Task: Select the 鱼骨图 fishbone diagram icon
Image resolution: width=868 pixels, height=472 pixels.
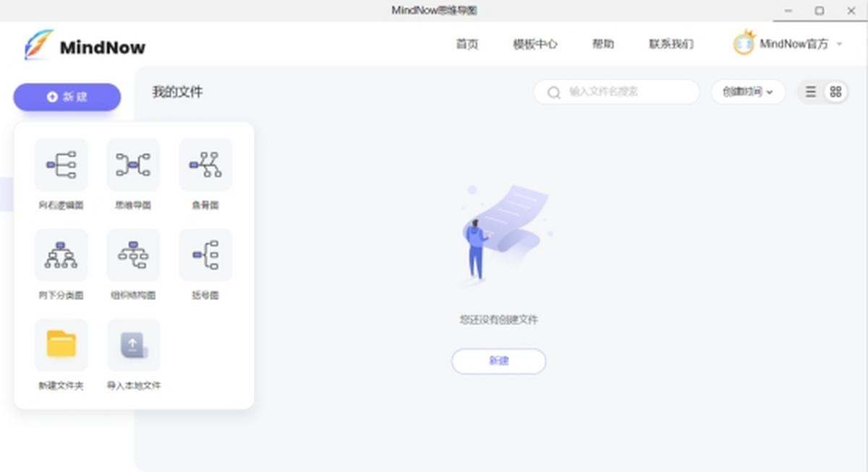Action: 205,165
